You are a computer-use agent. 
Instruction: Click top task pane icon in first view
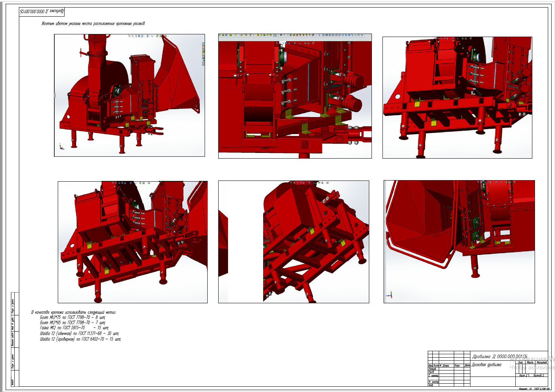coord(203,44)
